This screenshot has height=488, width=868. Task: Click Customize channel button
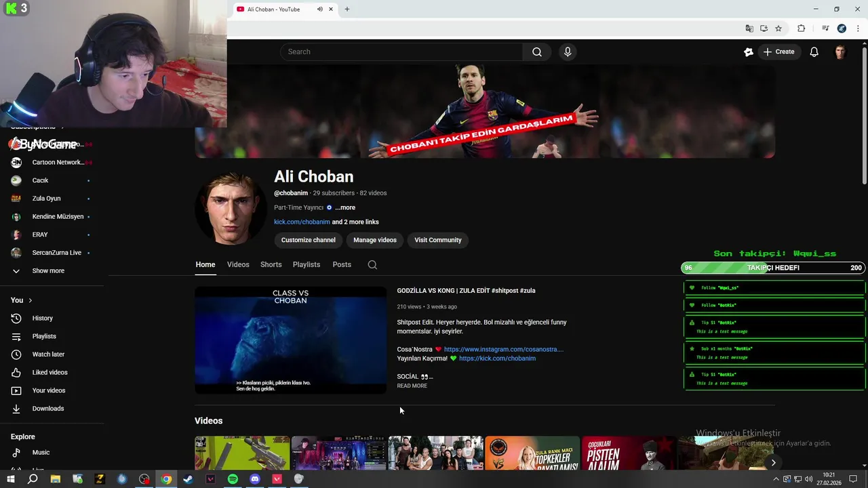click(x=309, y=240)
